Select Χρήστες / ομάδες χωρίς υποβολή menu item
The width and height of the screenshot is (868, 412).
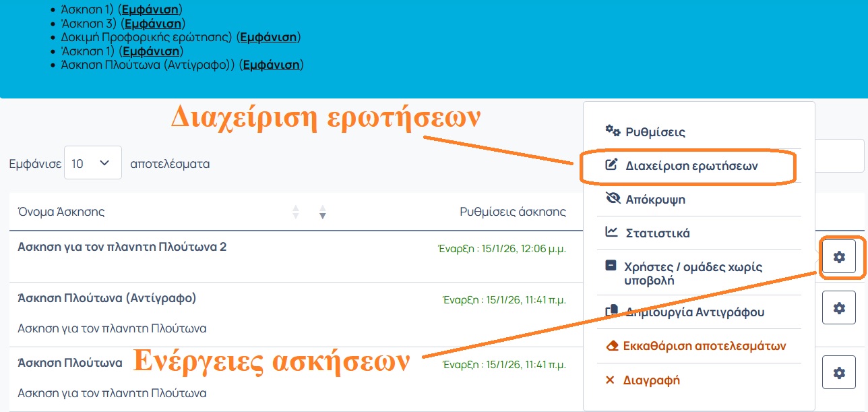(x=683, y=273)
